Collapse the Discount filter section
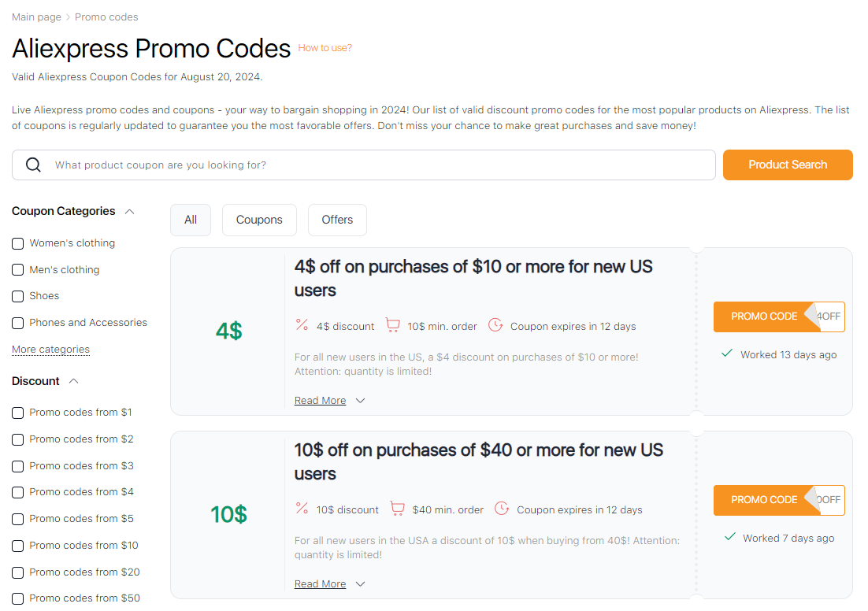Viewport: 868px width, 611px height. tap(72, 380)
